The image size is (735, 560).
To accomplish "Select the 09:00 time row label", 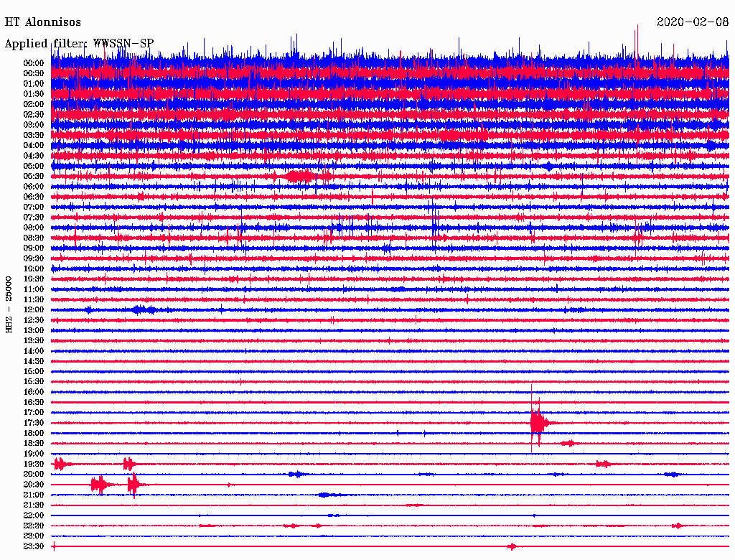I will [34, 248].
